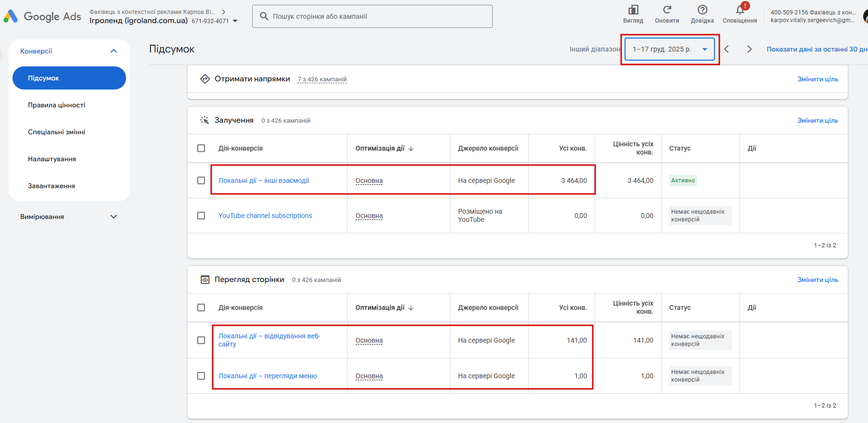Open the Сповіщення notifications bell

click(740, 10)
